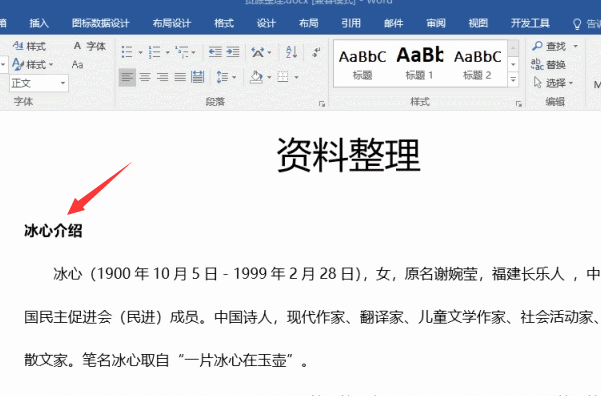601x396 pixels.
Task: Open the bullet list tool
Action: (x=127, y=52)
